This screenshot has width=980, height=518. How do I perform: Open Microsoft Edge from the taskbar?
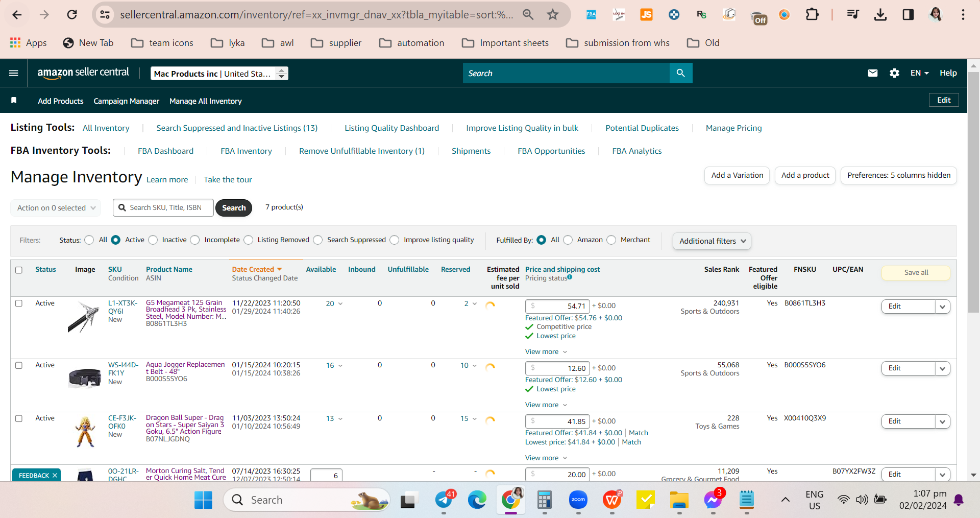[x=477, y=500]
